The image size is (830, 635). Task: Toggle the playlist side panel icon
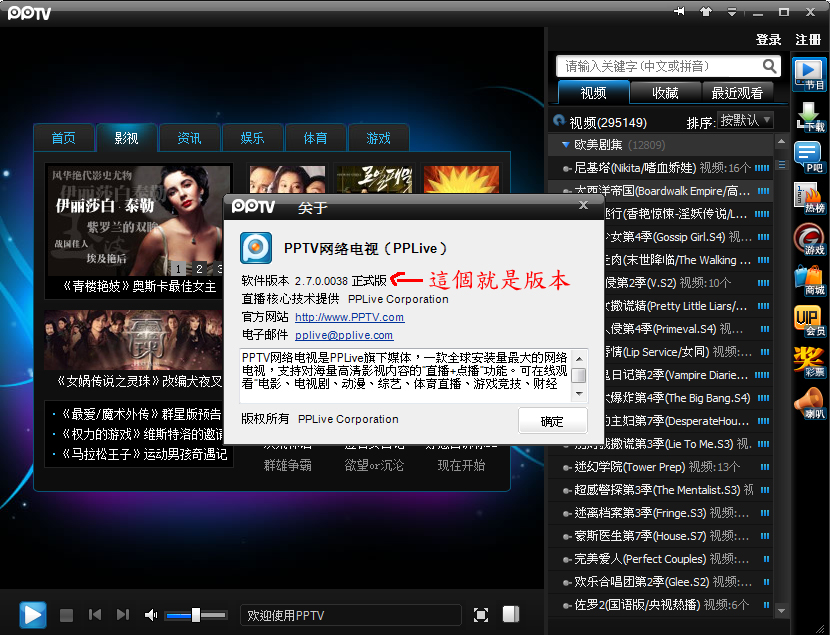[x=511, y=614]
